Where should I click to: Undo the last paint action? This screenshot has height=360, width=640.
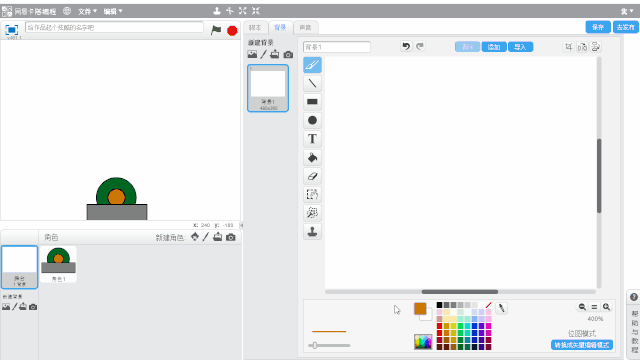406,47
